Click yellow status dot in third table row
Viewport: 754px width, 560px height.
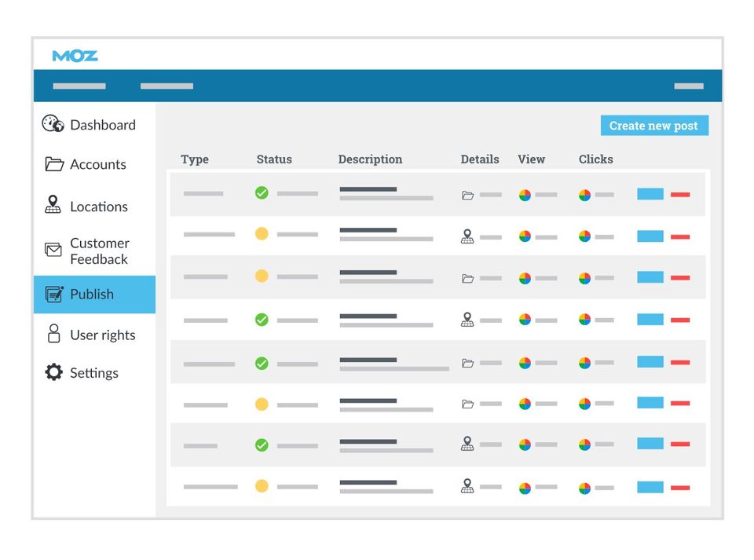[262, 276]
